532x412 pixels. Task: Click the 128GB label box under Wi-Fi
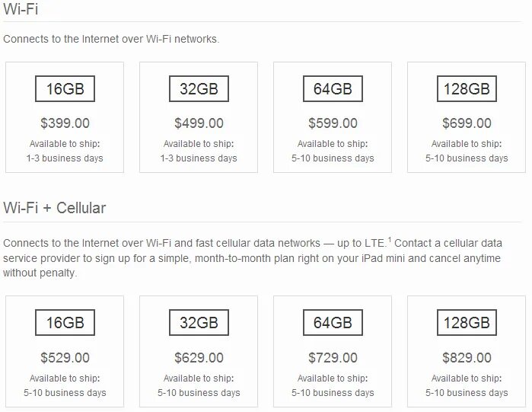coord(467,88)
